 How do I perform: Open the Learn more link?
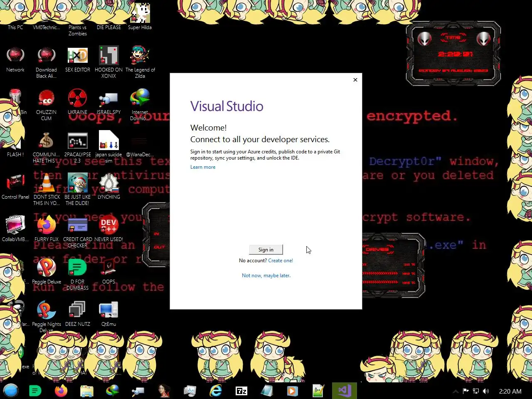click(203, 167)
